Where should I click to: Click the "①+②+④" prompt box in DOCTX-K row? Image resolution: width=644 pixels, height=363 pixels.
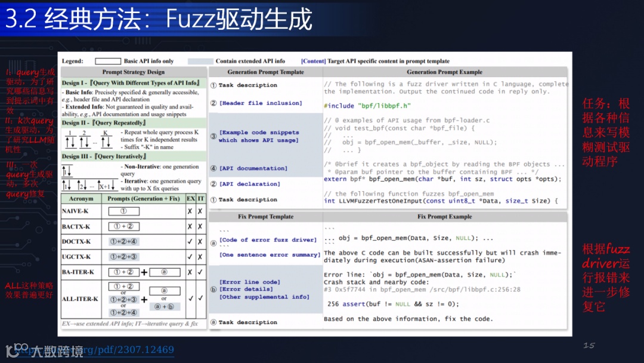click(x=123, y=242)
